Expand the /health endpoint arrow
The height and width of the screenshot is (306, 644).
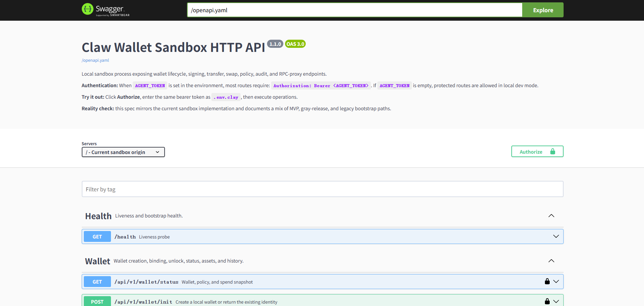point(556,236)
